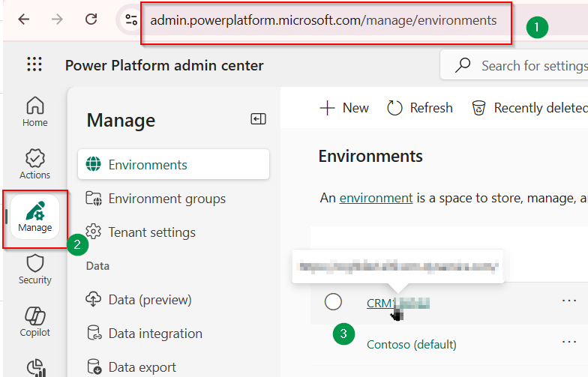
Task: Focus the Search for settings box
Action: [x=514, y=66]
